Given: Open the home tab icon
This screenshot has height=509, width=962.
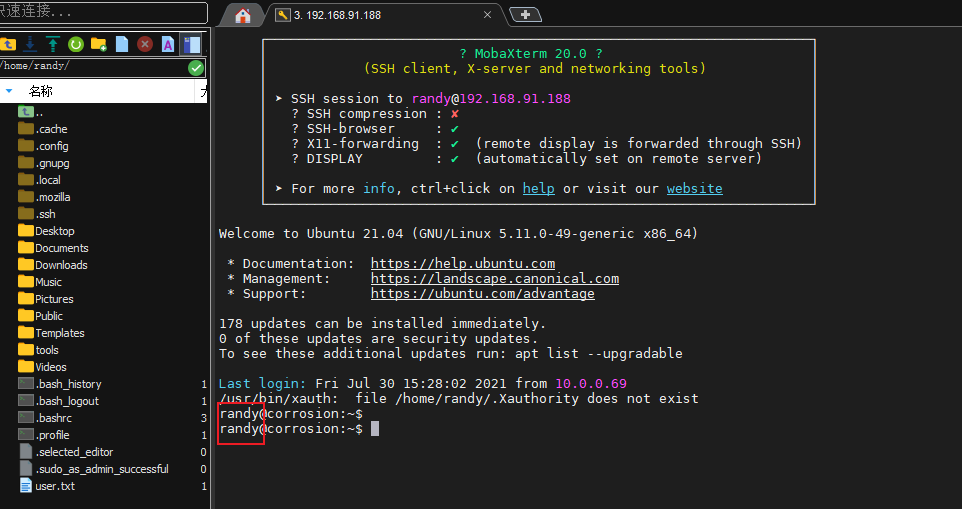Looking at the screenshot, I should coord(243,15).
